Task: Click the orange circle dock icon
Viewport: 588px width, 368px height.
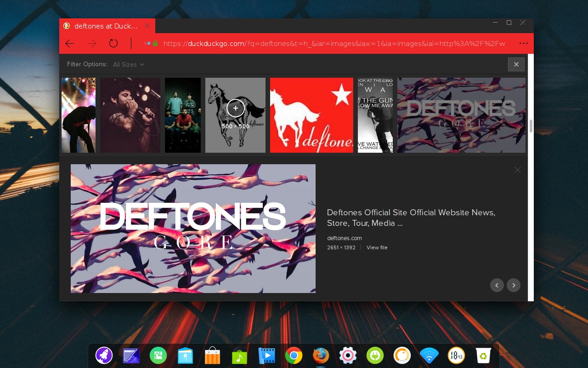Action: [402, 356]
